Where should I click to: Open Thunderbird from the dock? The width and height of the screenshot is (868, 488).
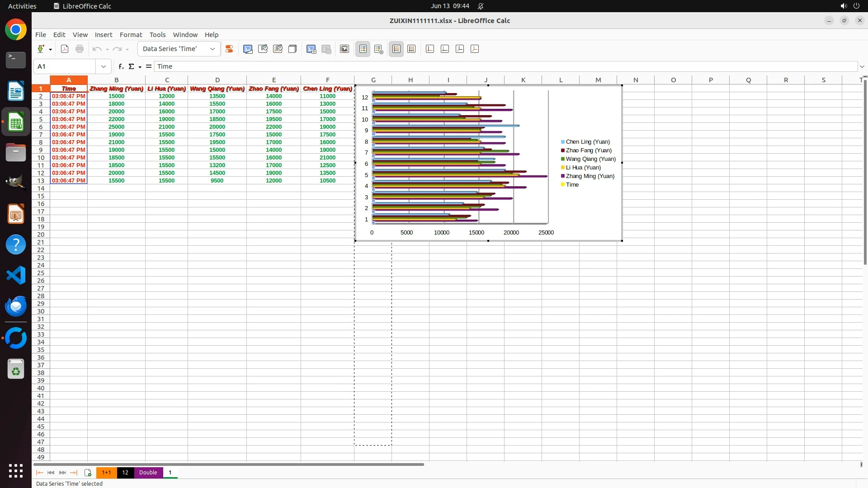(16, 306)
